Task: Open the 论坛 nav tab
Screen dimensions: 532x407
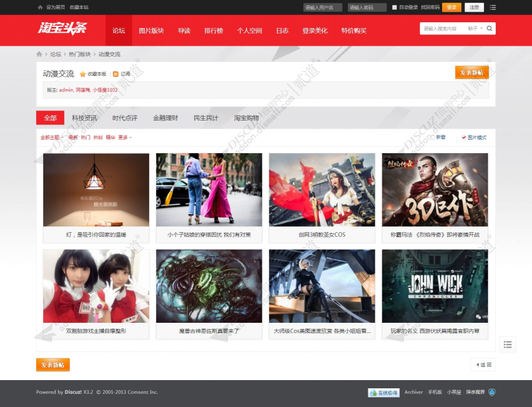Action: [x=119, y=30]
